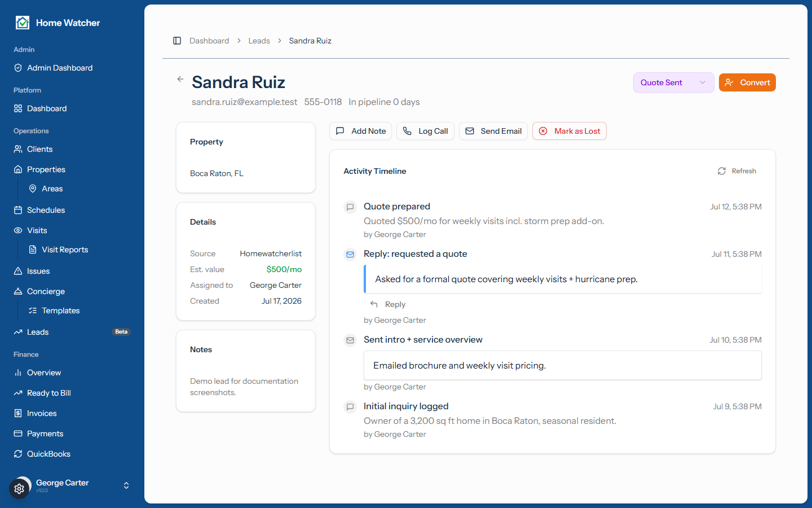
Task: Click 'Boca Raton, FL' property text
Action: [217, 173]
